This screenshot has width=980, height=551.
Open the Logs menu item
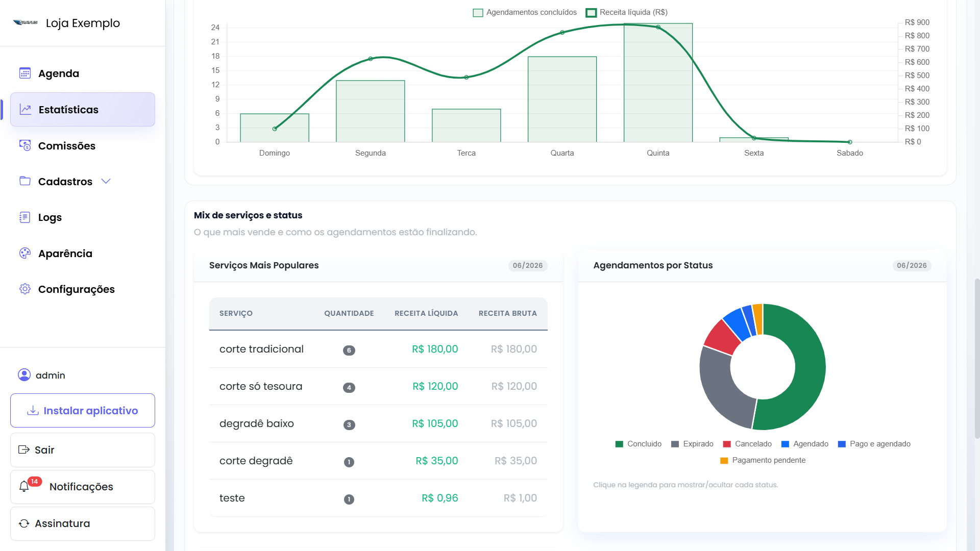coord(83,217)
